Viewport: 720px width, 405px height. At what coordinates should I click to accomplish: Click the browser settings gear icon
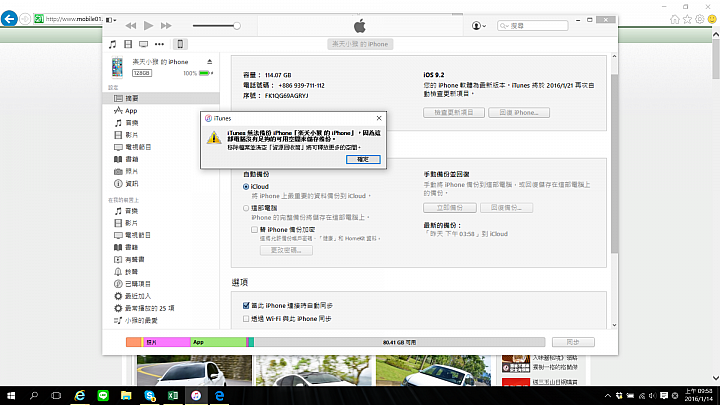click(699, 19)
